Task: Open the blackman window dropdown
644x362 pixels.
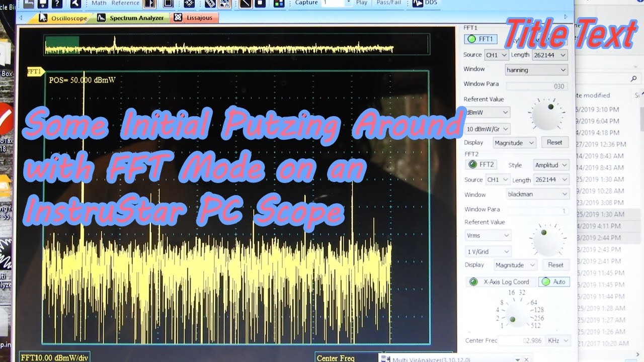Action: click(x=538, y=194)
